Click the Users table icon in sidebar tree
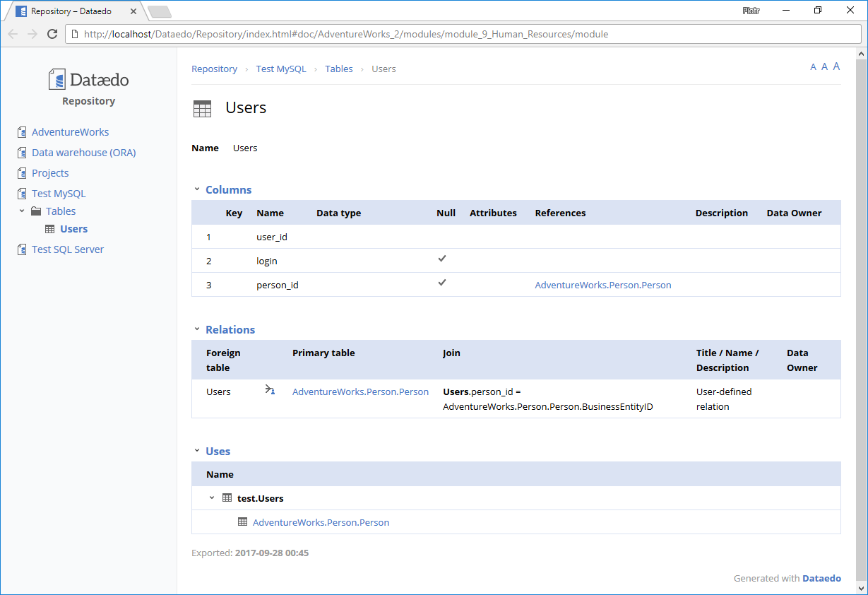 coord(50,229)
